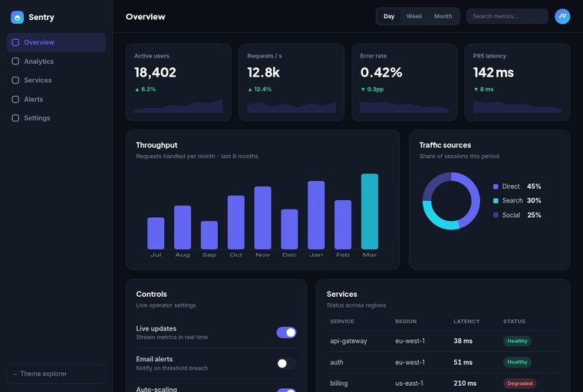The image size is (583, 392).
Task: Click the Social legend color swatch
Action: pos(496,215)
